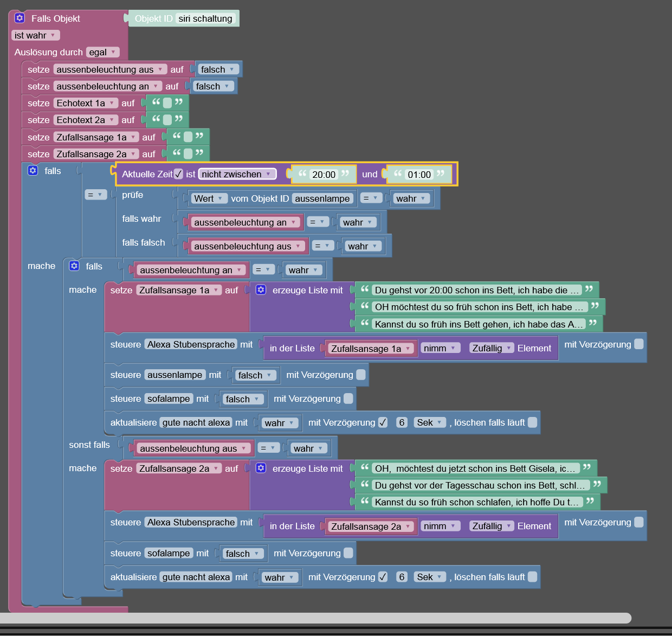
Task: Open wahr dropdown in second gute nacht alexa
Action: point(280,577)
